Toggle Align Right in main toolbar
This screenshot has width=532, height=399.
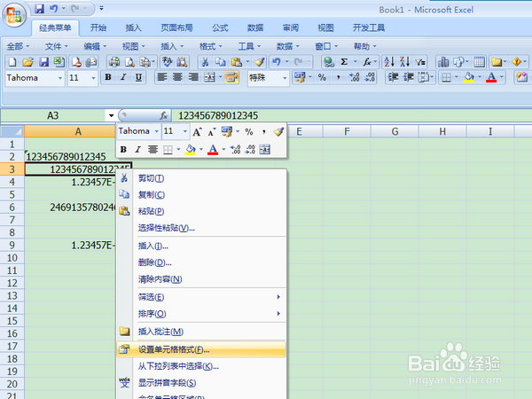(x=193, y=77)
